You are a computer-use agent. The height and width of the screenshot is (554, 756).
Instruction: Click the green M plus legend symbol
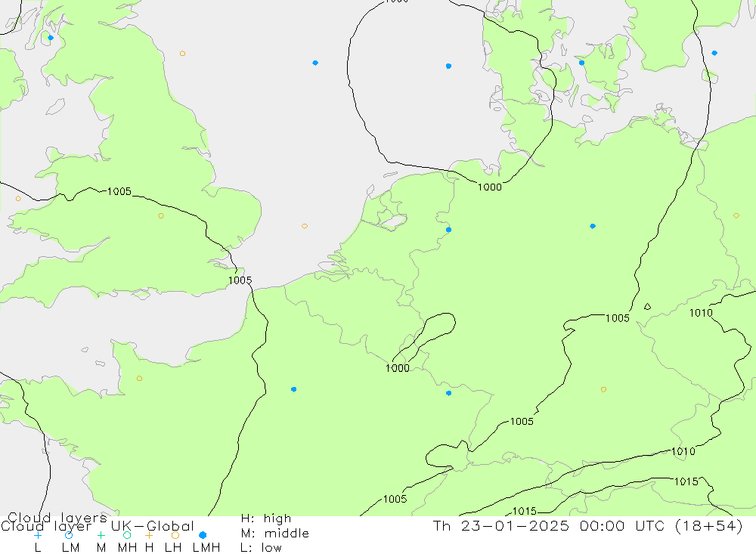pos(101,535)
